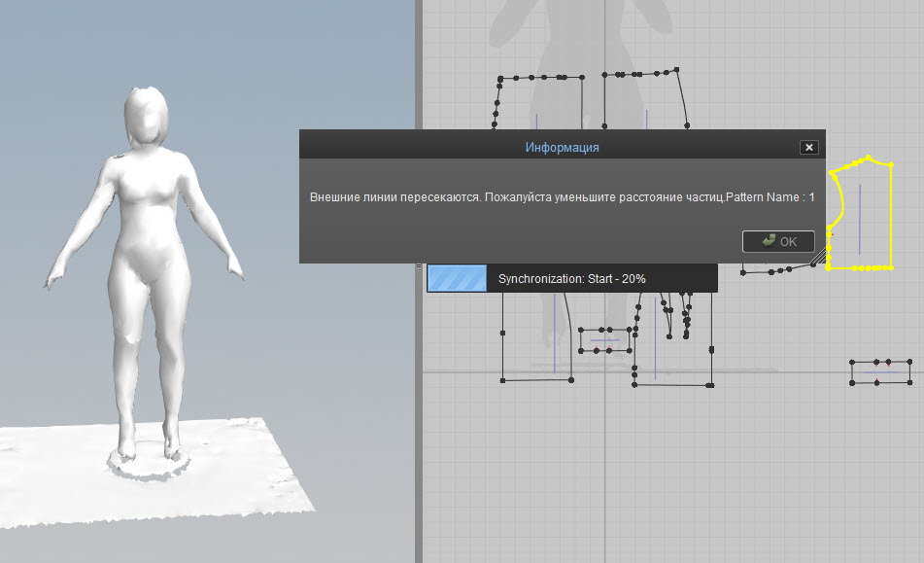
Task: Select the small rectangular pattern at far right
Action: [x=881, y=372]
